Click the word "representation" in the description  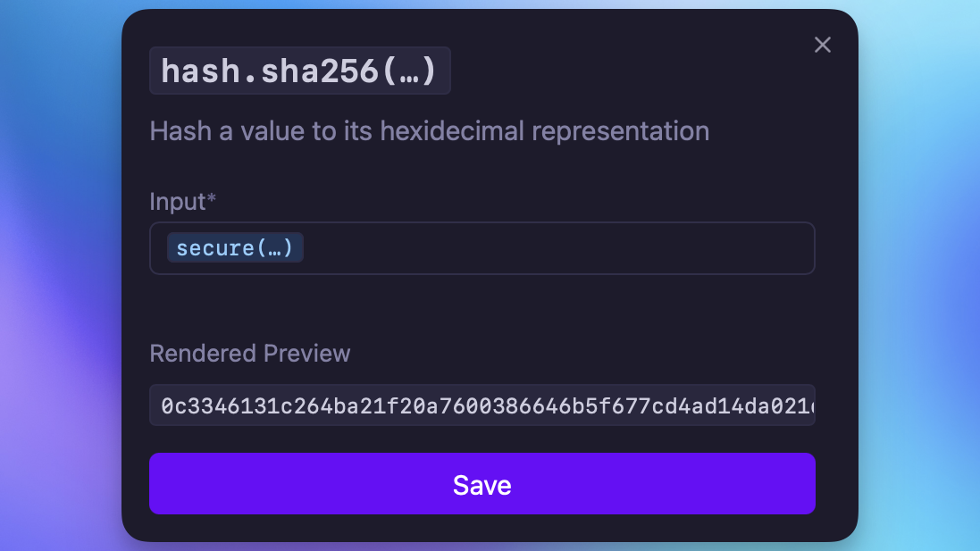(x=621, y=132)
